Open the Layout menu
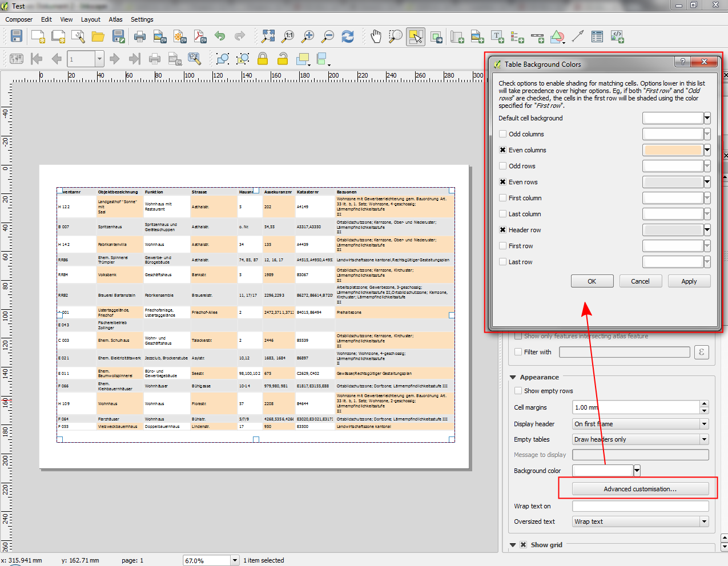 click(90, 19)
